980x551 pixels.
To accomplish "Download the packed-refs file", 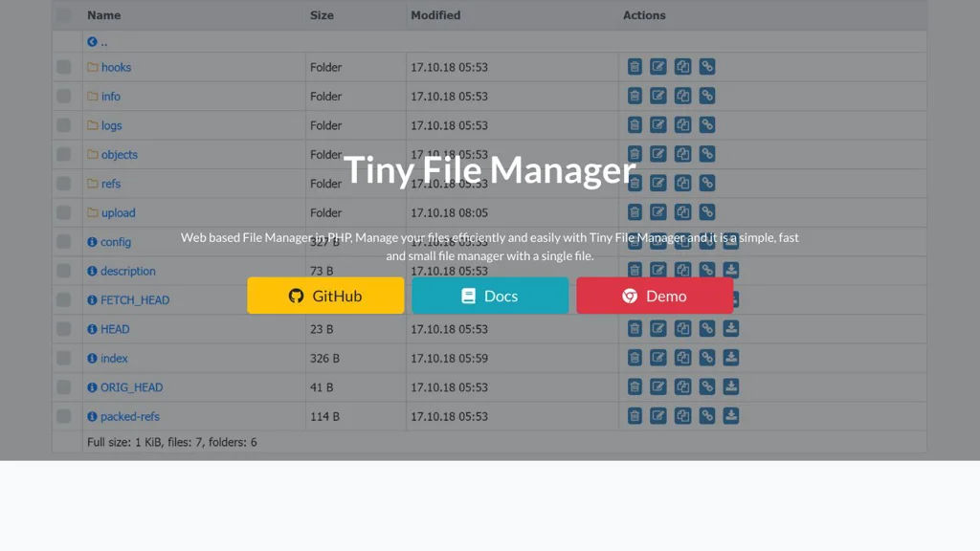I will click(730, 416).
